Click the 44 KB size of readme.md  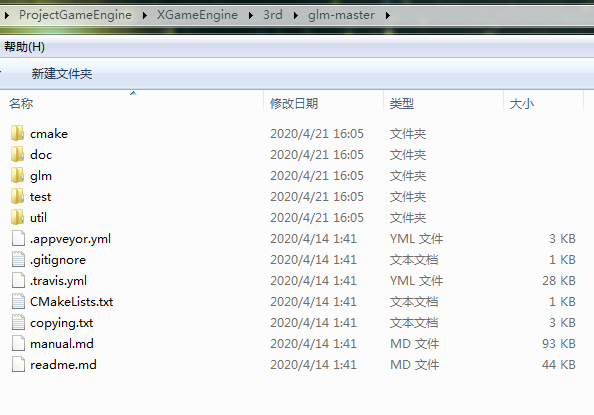point(559,365)
